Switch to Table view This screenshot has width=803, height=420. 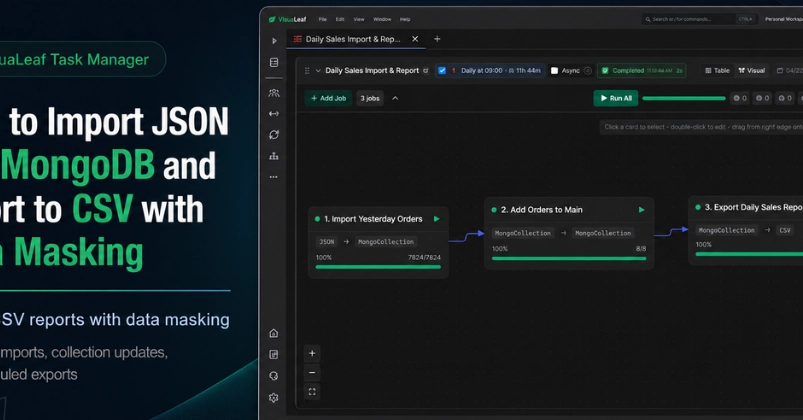[717, 71]
